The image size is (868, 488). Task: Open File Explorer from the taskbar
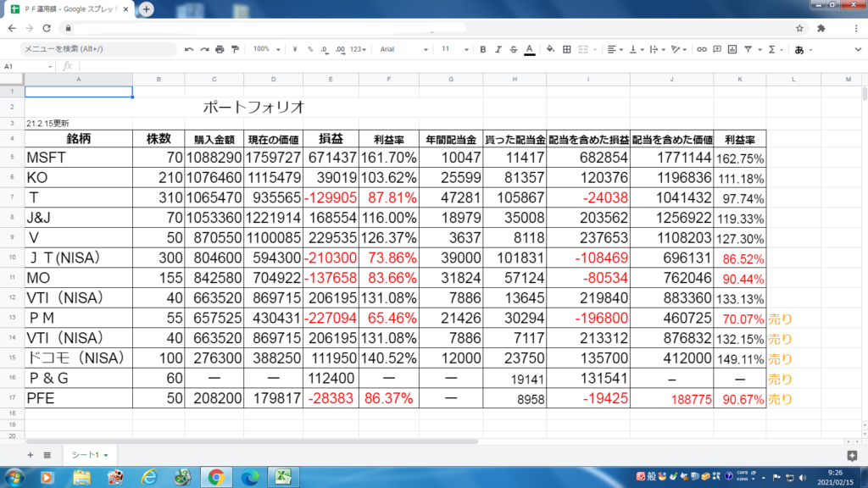tap(81, 477)
